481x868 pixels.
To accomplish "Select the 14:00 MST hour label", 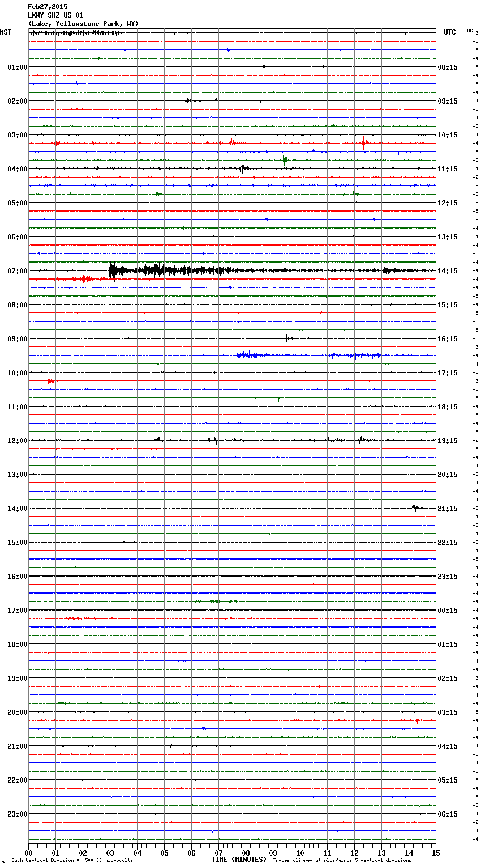I will coord(17,509).
